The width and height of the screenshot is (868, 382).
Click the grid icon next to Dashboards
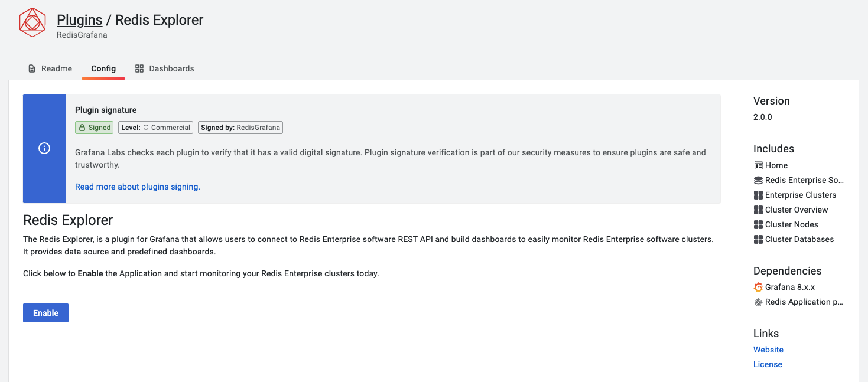point(139,68)
